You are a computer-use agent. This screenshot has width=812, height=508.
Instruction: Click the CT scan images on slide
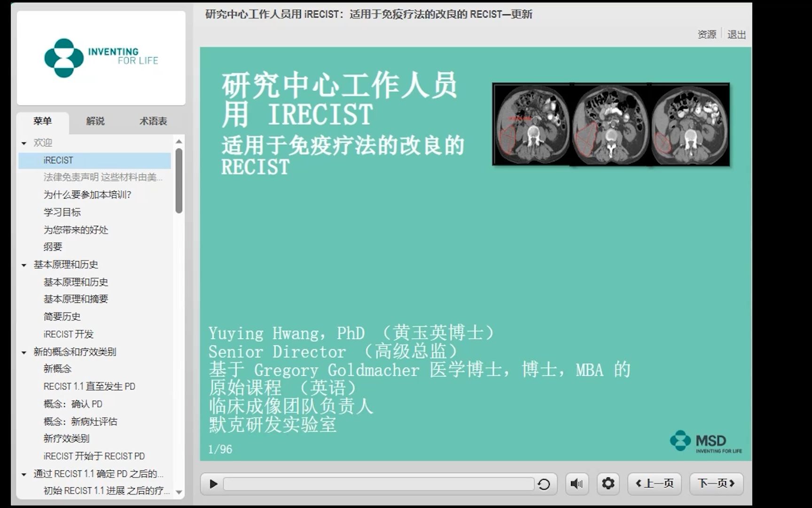[611, 125]
